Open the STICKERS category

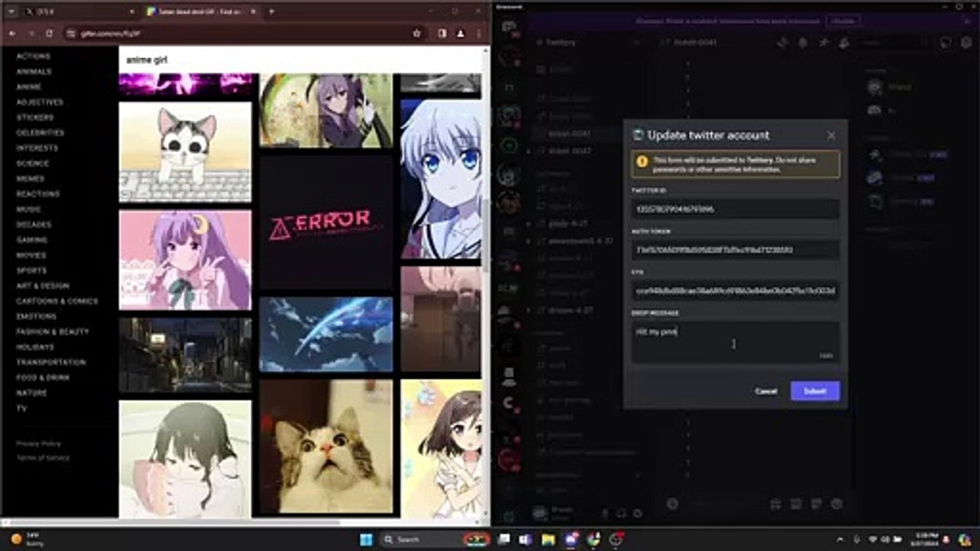[x=35, y=118]
